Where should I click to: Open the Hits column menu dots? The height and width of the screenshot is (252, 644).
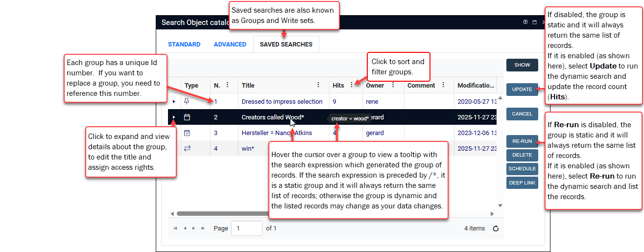[351, 85]
